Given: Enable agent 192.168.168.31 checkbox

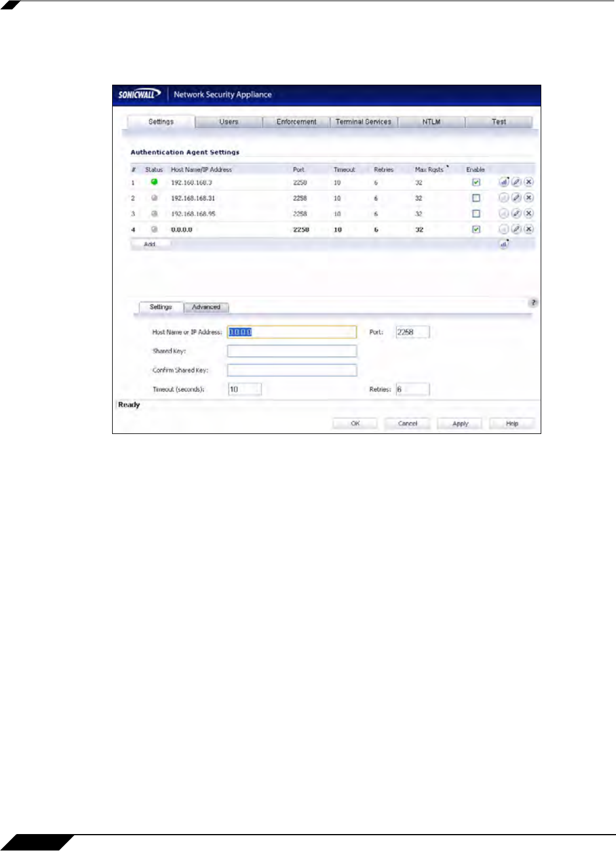Looking at the screenshot, I should [476, 198].
